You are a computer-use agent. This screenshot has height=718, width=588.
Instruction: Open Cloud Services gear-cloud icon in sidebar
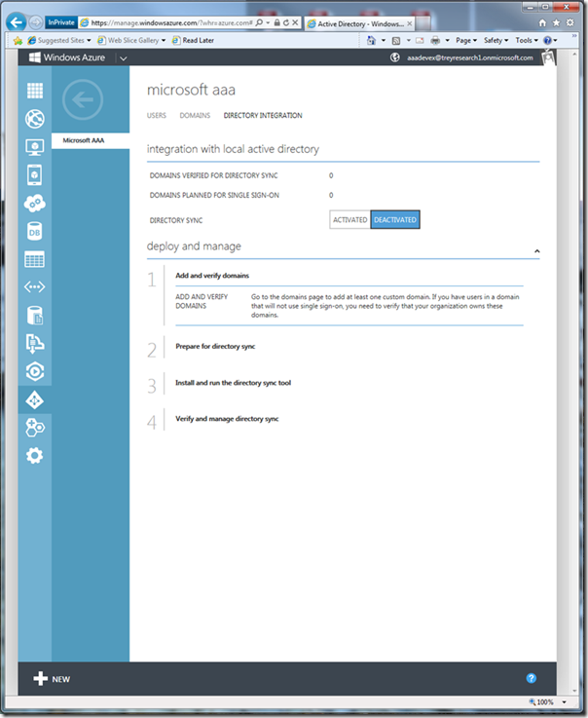[x=35, y=203]
